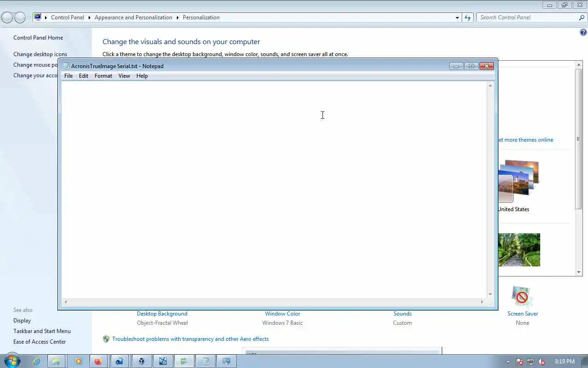Open the Windows Start button
Screen dimensions: 588x368
(12, 361)
